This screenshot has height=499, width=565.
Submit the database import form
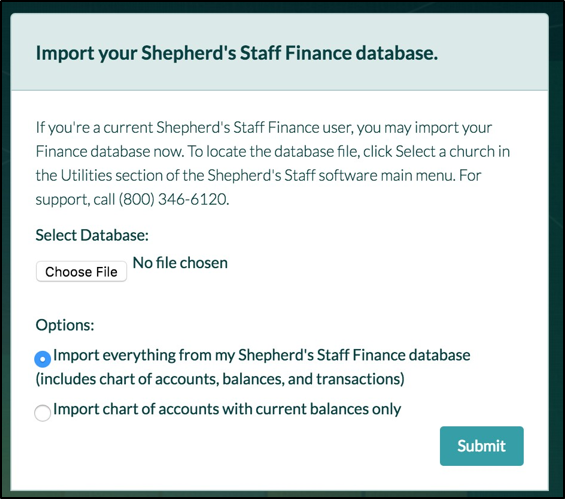tap(481, 446)
